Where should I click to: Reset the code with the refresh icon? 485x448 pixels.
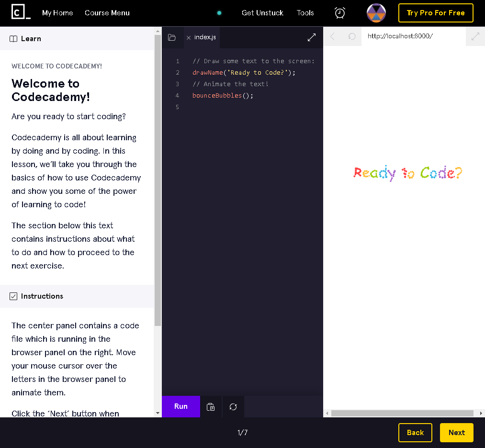point(233,407)
